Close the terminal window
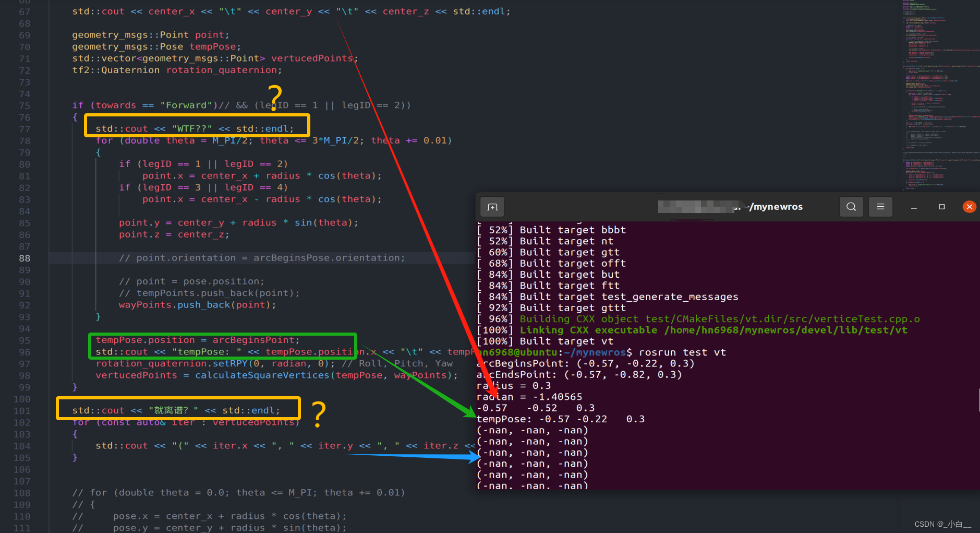The width and height of the screenshot is (980, 533). point(969,207)
